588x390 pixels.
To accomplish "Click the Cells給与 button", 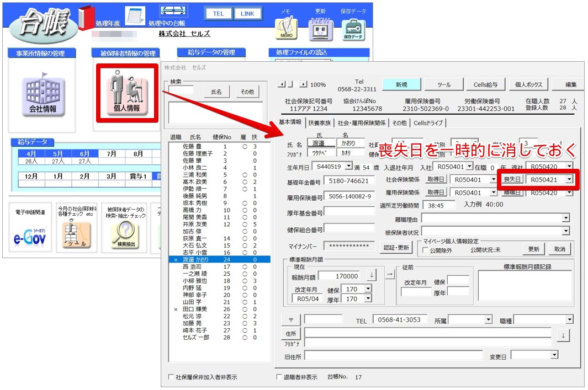I will 486,84.
